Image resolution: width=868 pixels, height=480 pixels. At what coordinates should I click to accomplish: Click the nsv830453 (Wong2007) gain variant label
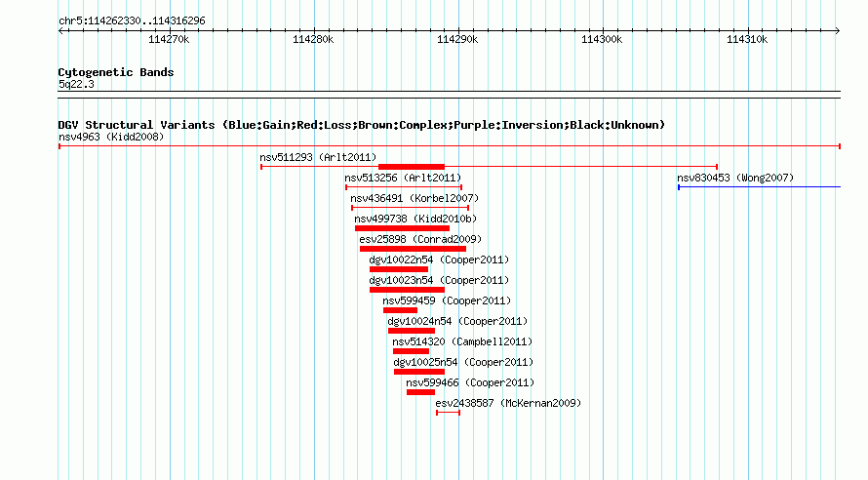pos(735,178)
